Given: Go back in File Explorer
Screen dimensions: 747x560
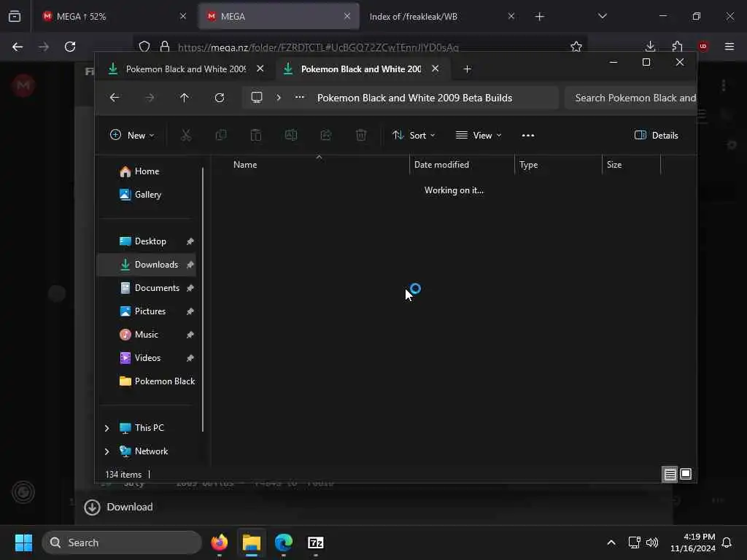Looking at the screenshot, I should pos(115,98).
